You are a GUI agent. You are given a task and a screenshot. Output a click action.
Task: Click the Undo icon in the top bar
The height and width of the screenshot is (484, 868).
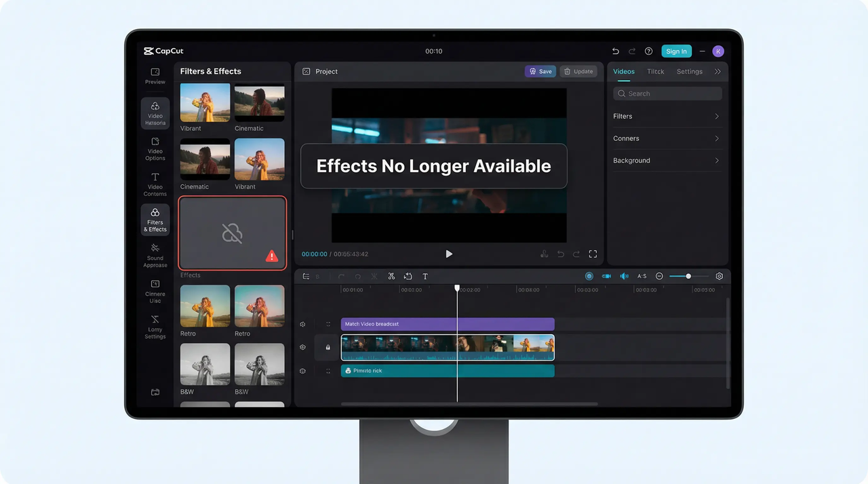point(615,51)
